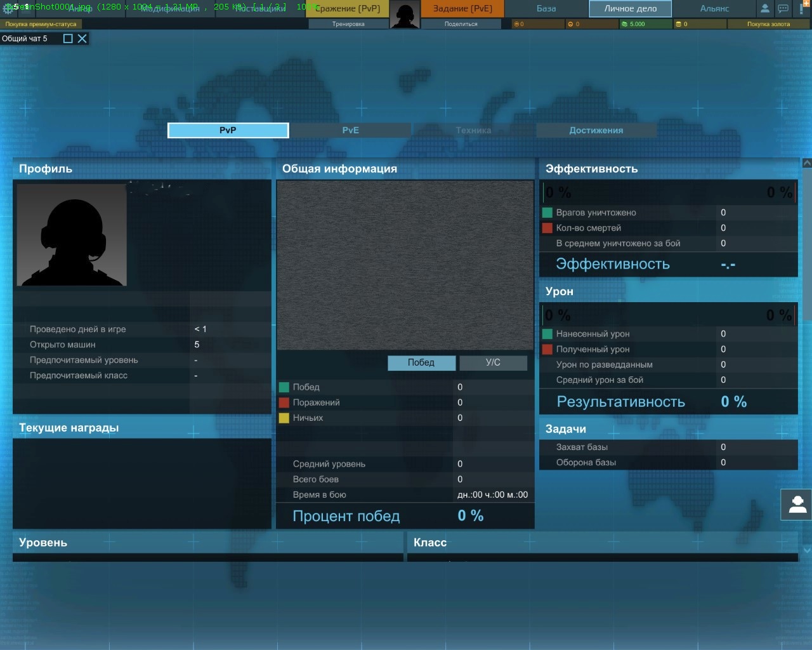This screenshot has height=650, width=812.
Task: Open the settings gear icon
Action: click(8, 9)
